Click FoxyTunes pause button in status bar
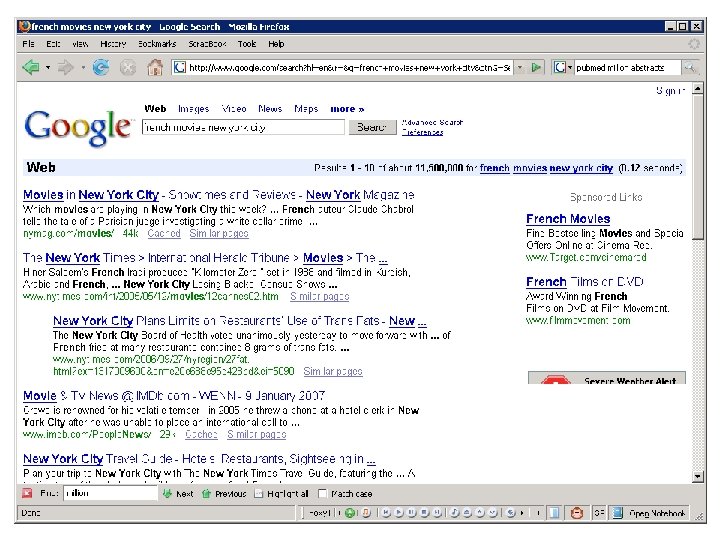The image size is (720, 540). click(411, 512)
